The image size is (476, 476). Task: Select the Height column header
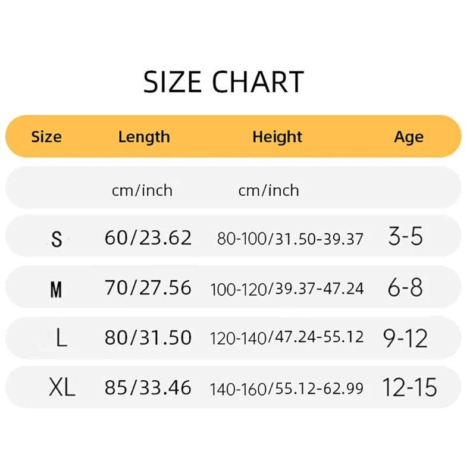(277, 137)
